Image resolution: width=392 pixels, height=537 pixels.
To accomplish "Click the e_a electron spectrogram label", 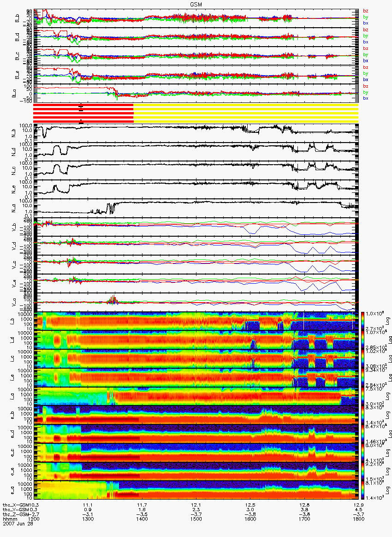I will tap(12, 490).
